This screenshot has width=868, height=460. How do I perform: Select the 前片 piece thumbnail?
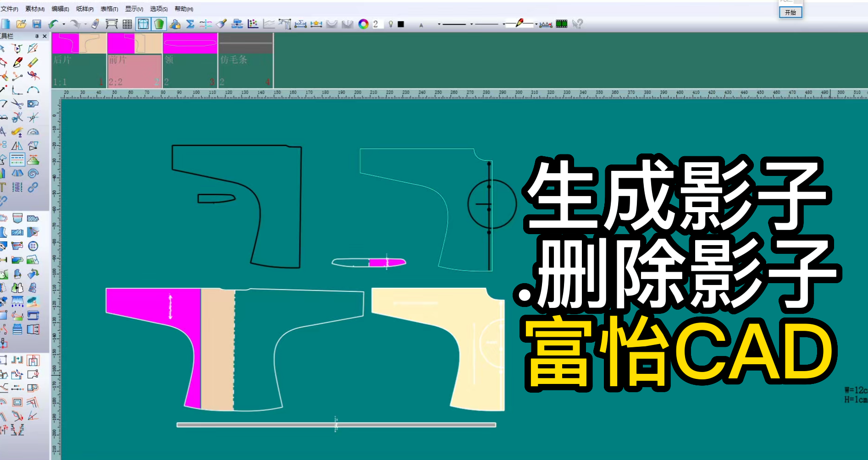tap(134, 60)
